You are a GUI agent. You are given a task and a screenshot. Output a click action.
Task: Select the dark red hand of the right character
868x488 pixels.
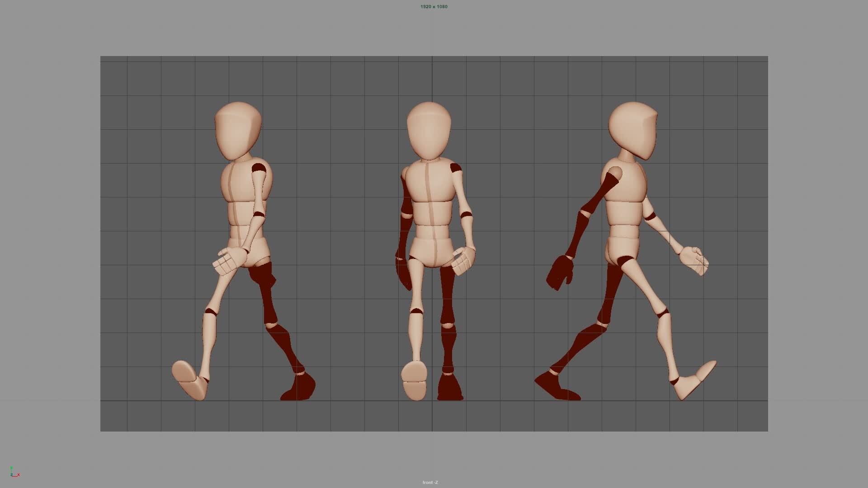click(x=560, y=272)
